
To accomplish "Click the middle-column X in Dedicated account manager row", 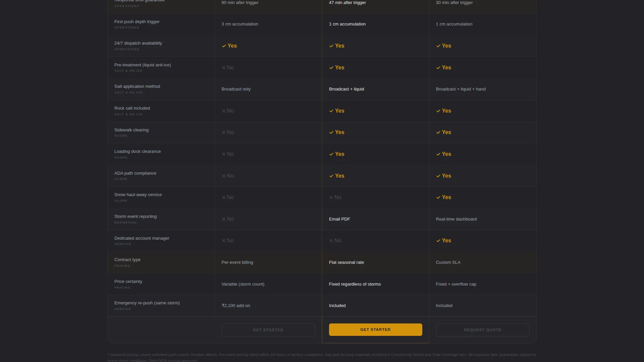I will coord(331,241).
